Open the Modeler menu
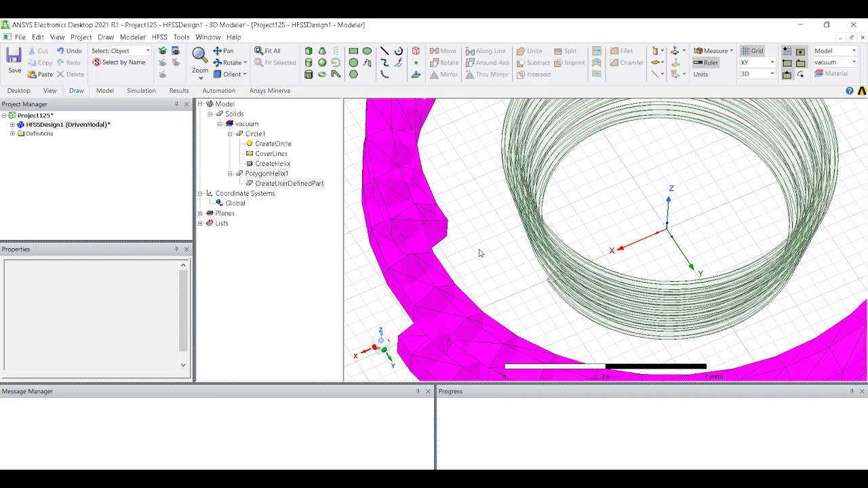Viewport: 868px width, 488px height. (x=132, y=37)
